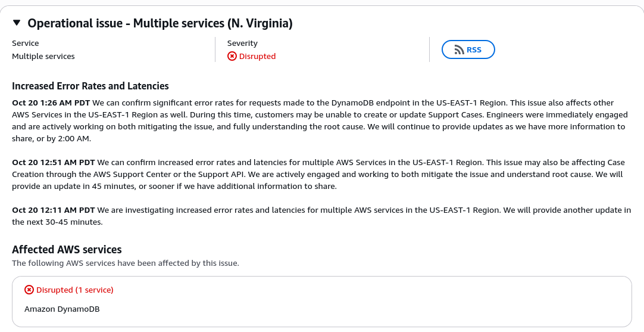Click the "Multiple services" value text
The width and height of the screenshot is (644, 332).
(43, 56)
